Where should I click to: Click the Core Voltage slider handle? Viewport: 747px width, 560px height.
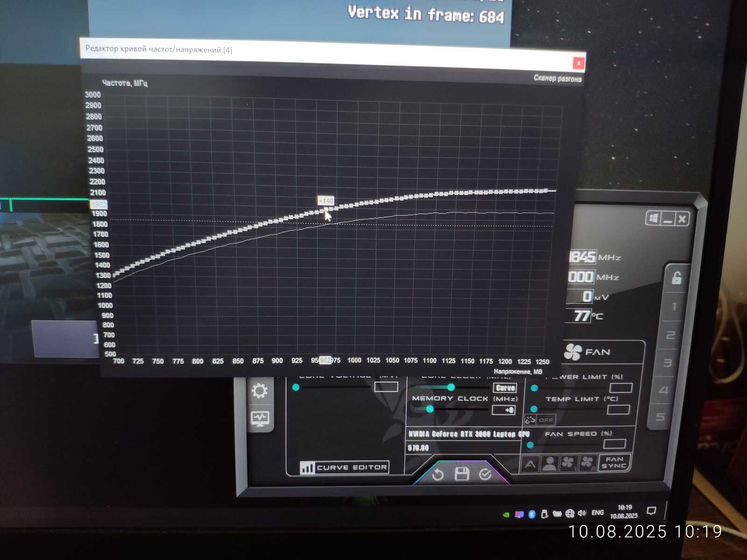296,387
